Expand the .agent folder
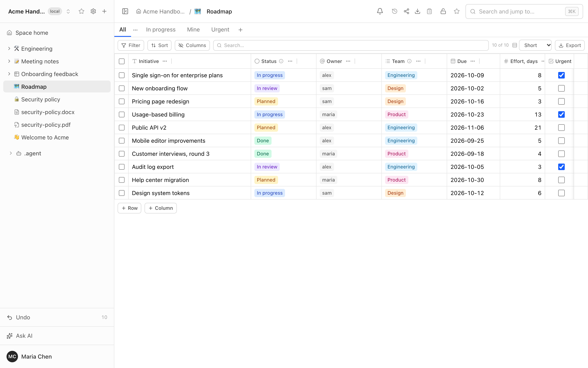The image size is (588, 368). click(x=10, y=153)
